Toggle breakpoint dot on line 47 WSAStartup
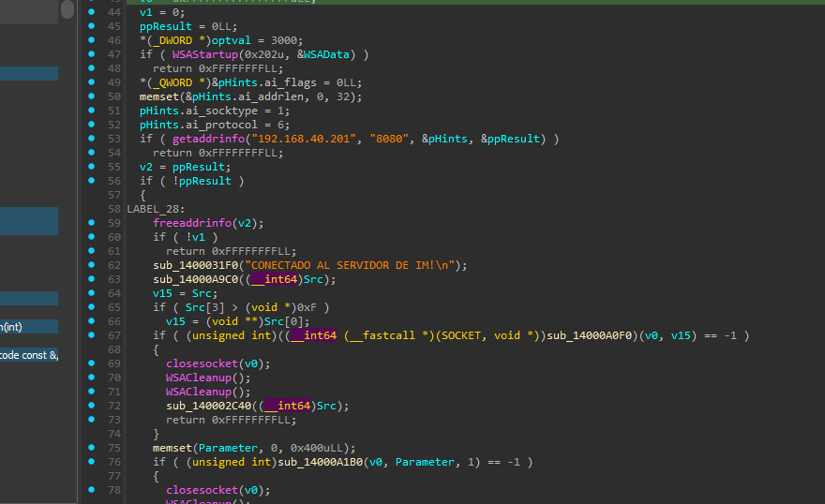 click(x=92, y=53)
